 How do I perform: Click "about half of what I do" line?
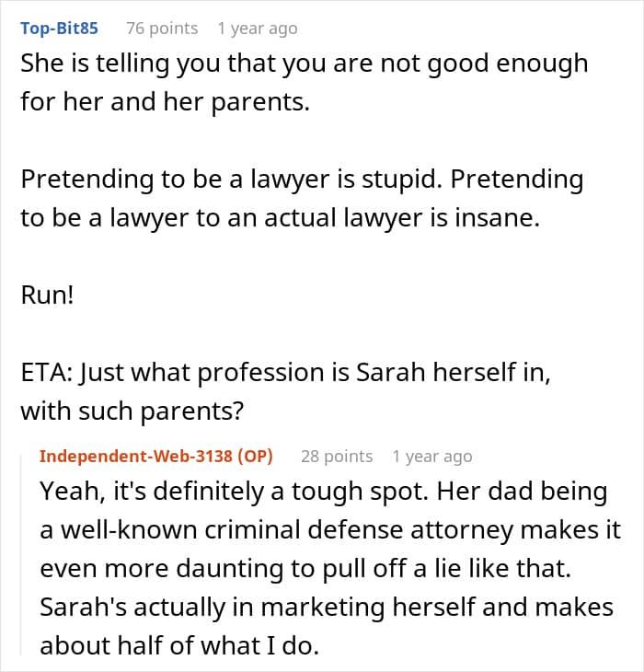point(179,646)
